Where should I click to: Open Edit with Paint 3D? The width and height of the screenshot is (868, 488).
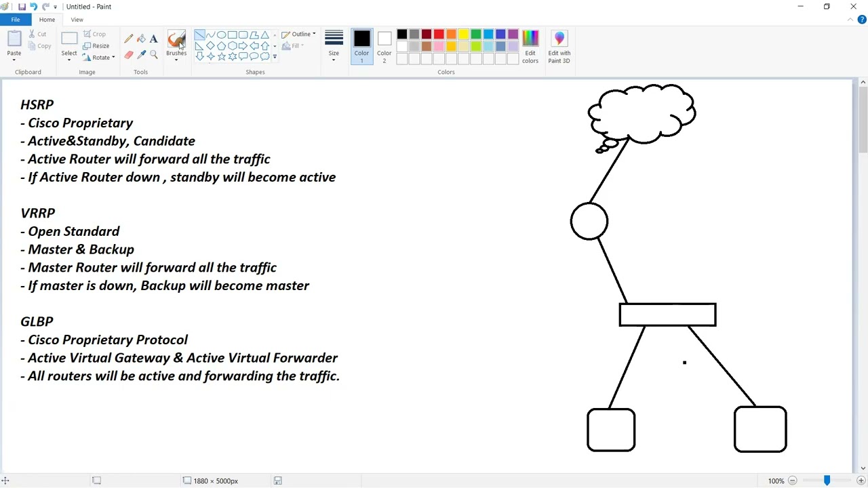coord(559,47)
